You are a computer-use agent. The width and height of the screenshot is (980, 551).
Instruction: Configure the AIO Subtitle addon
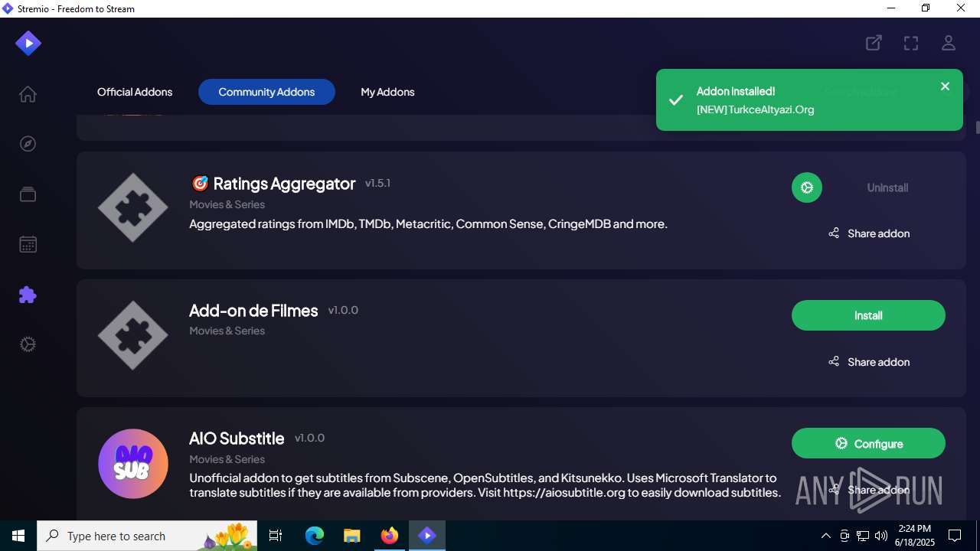tap(868, 444)
